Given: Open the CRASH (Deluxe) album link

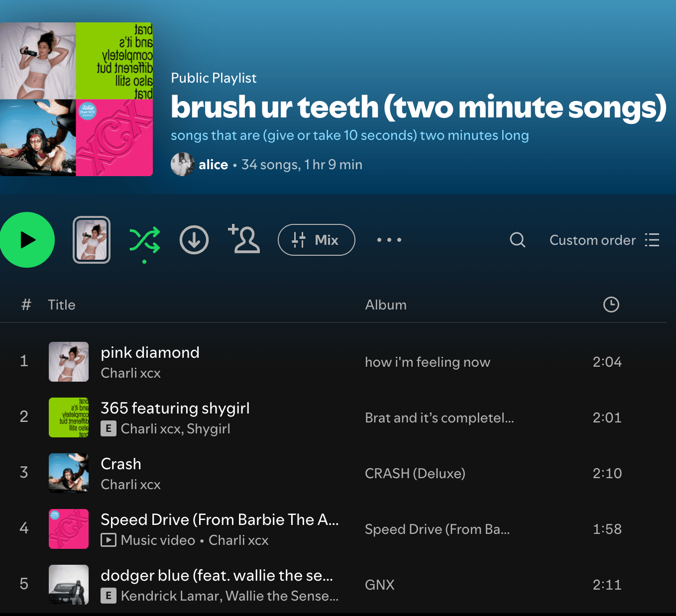Looking at the screenshot, I should (x=415, y=473).
